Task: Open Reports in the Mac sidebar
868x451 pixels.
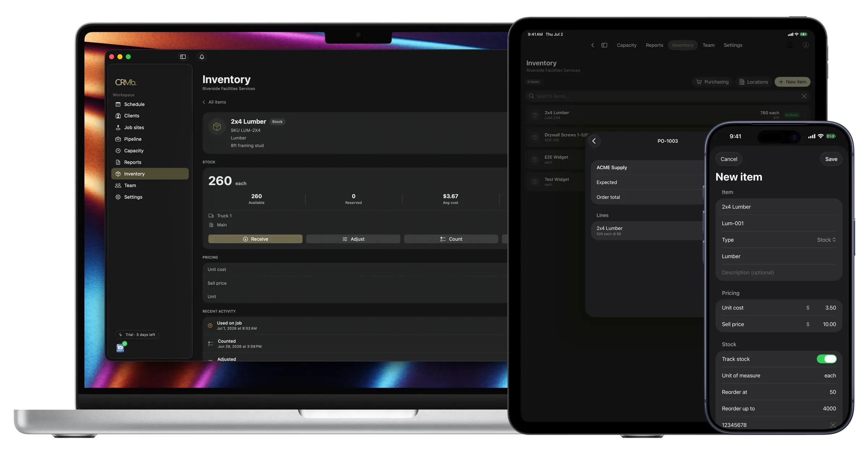Action: point(150,162)
